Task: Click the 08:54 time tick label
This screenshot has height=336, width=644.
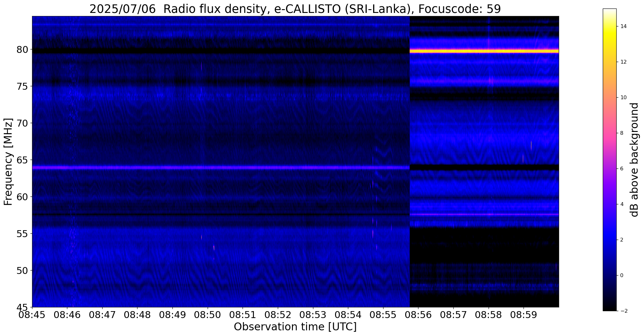Action: click(348, 315)
